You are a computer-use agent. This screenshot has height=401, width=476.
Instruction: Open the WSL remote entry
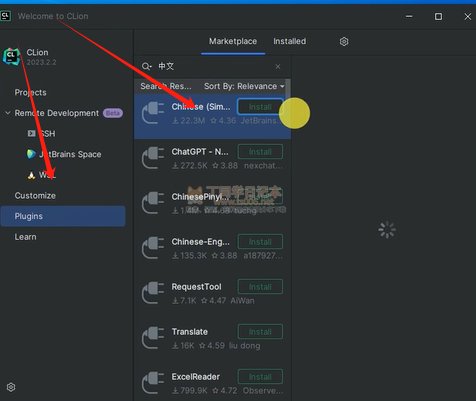coord(41,175)
